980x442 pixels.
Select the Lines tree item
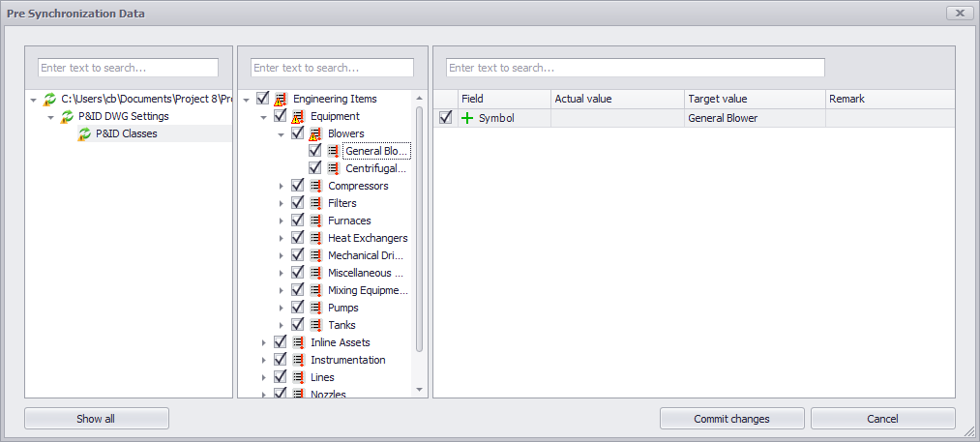click(322, 377)
